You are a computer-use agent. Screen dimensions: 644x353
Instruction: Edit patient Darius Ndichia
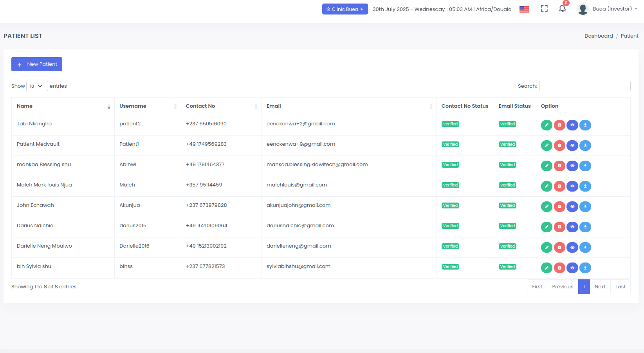[x=547, y=227]
